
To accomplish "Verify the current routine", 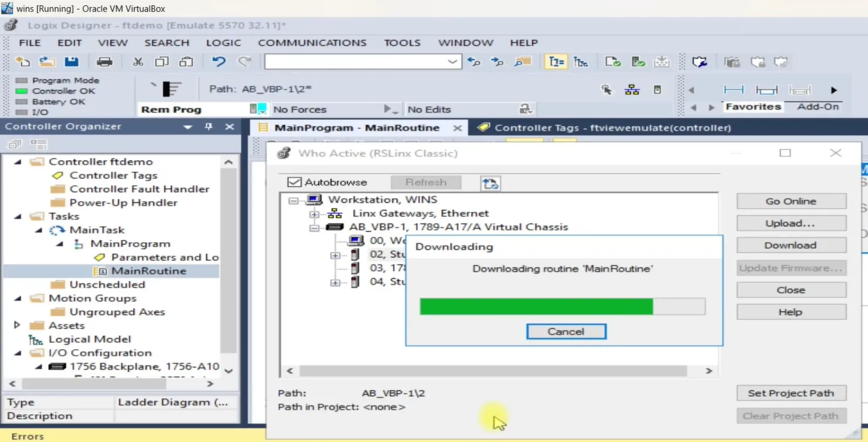I will pos(613,61).
